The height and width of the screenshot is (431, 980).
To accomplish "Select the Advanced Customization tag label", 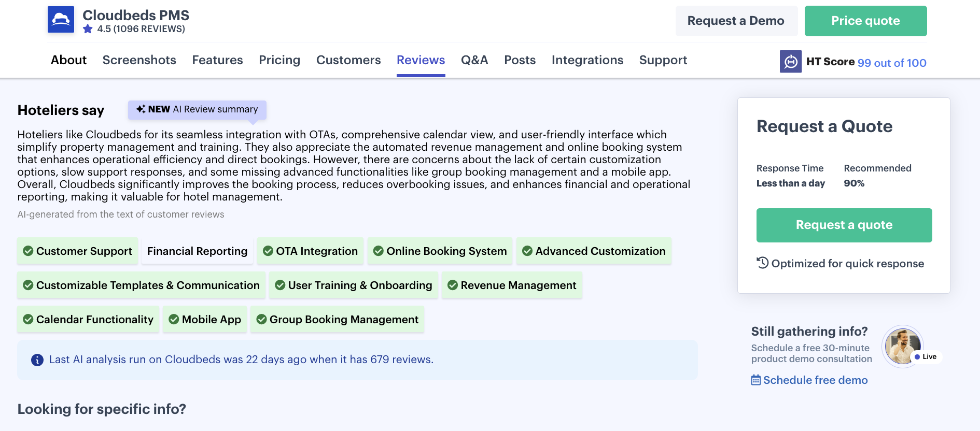I will [x=600, y=251].
